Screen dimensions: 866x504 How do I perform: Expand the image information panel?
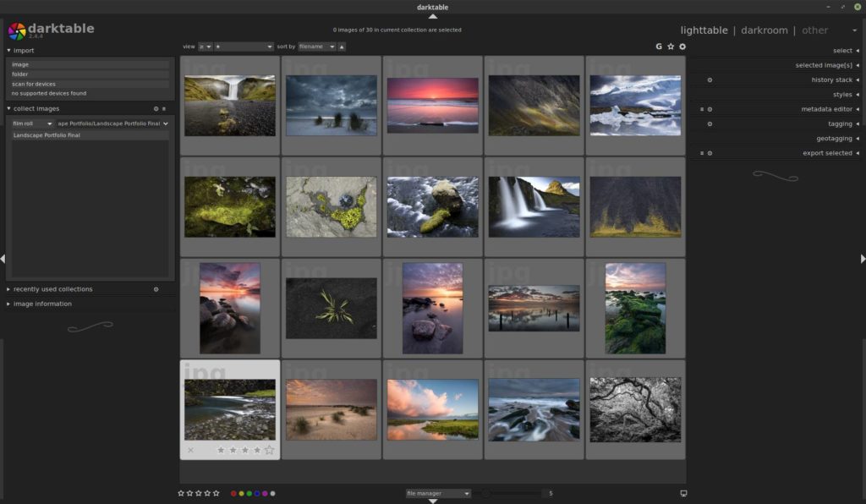pyautogui.click(x=42, y=304)
